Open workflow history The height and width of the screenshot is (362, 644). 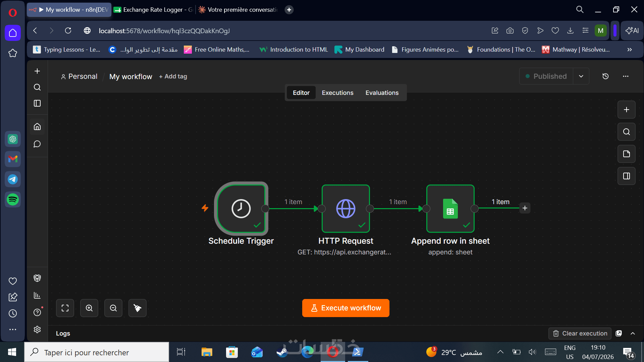click(605, 76)
